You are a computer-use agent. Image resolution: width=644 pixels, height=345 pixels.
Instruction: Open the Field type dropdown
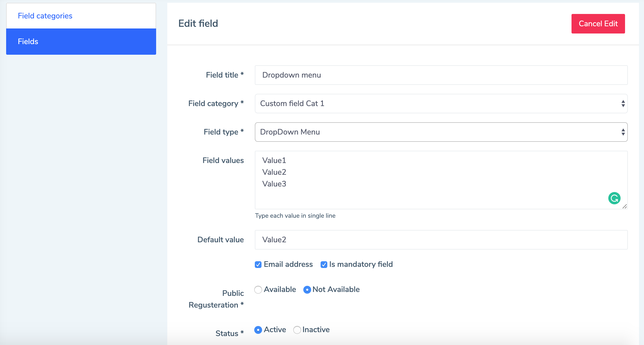click(441, 132)
